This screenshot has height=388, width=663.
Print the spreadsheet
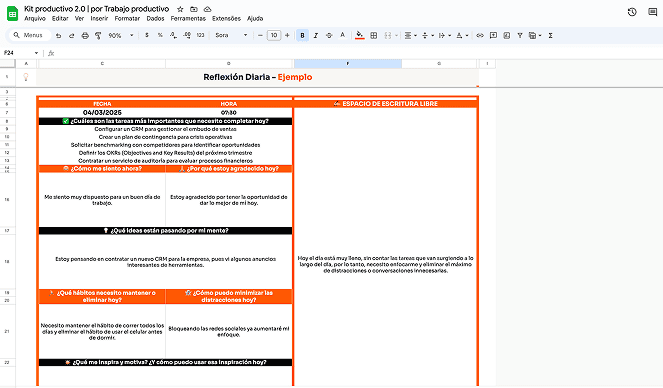pos(85,36)
